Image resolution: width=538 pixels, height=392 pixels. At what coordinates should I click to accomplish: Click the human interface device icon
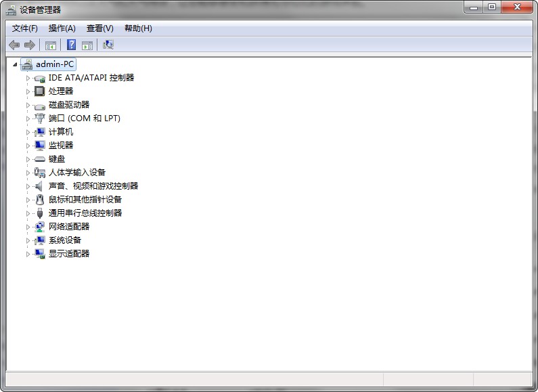[40, 173]
